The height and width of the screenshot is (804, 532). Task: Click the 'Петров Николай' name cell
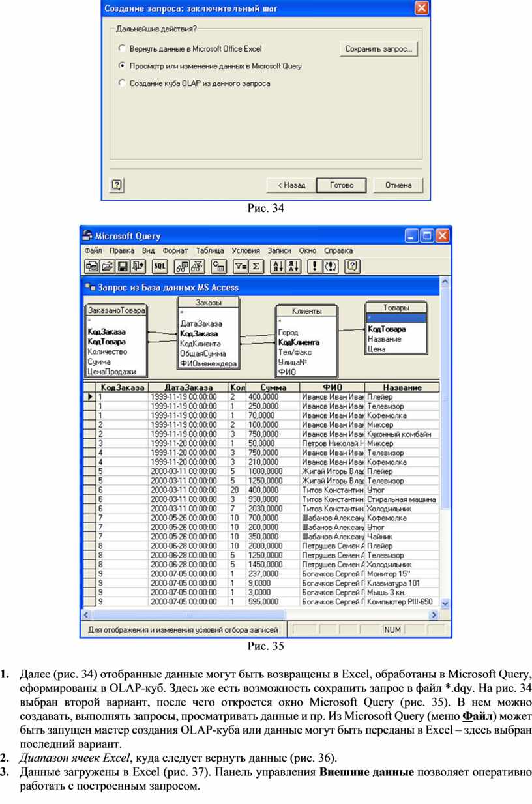click(332, 443)
